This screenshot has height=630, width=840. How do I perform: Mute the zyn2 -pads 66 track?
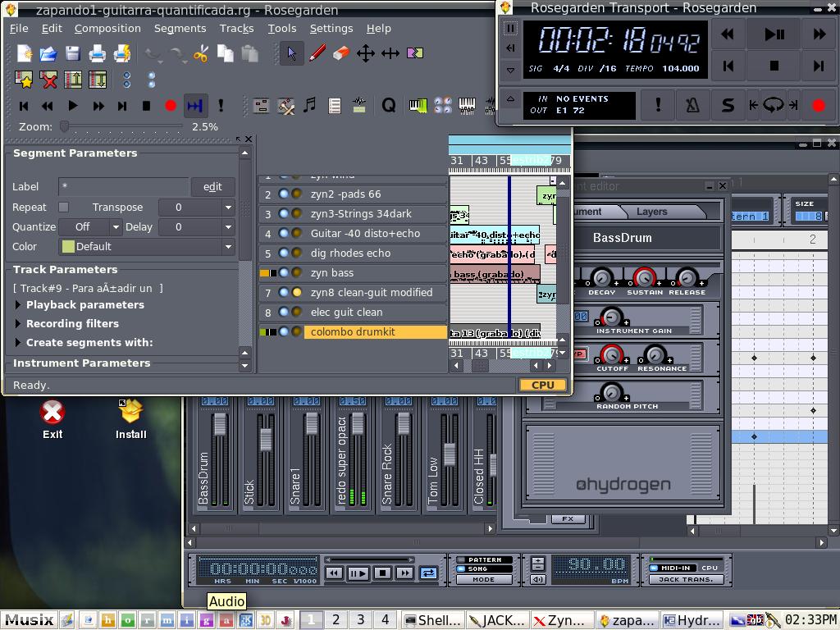[x=284, y=194]
